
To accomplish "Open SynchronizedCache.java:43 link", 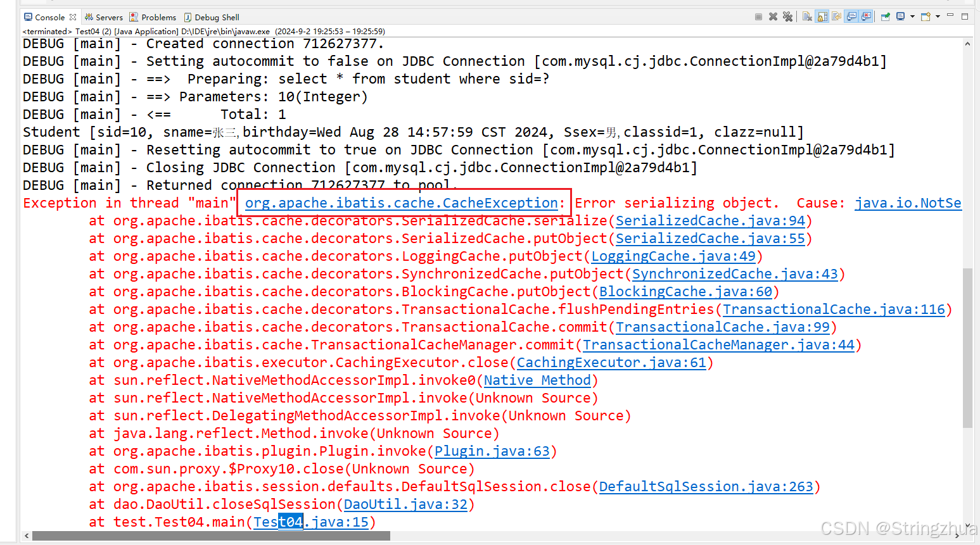I will point(735,274).
